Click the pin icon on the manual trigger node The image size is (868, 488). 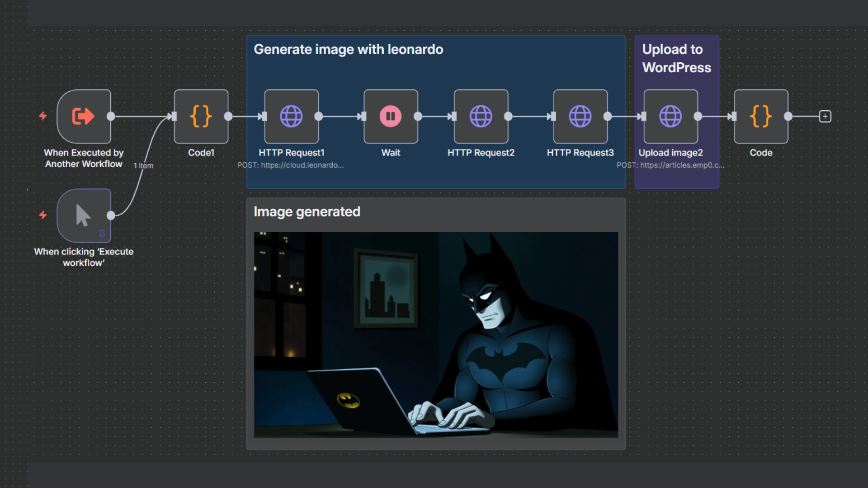(102, 234)
